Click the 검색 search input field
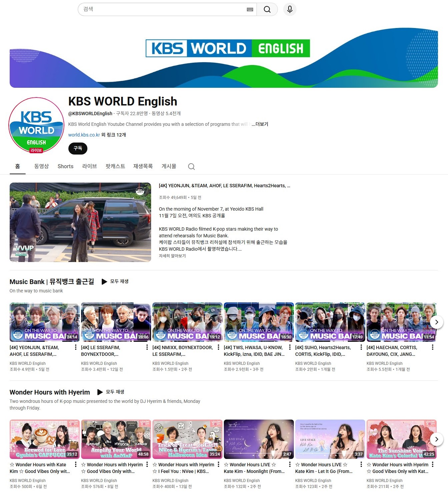The image size is (448, 496). pyautogui.click(x=163, y=9)
